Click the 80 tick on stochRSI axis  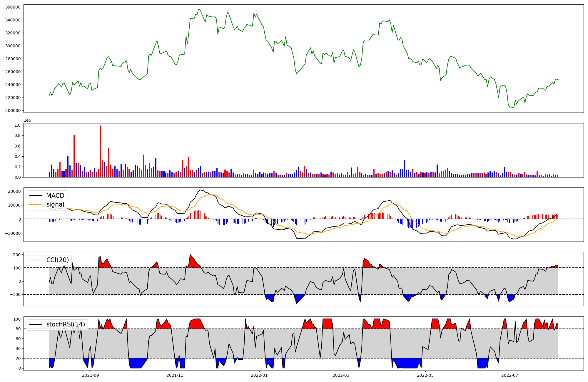tap(18, 329)
